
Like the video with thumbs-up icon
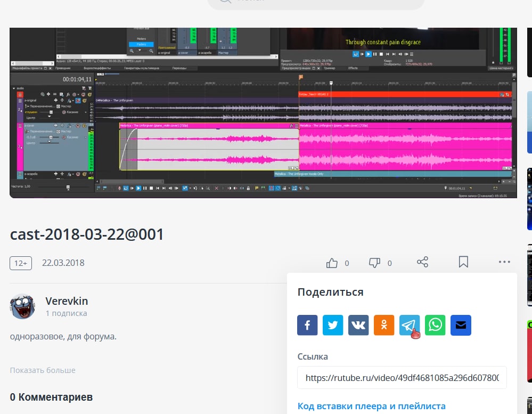(332, 263)
